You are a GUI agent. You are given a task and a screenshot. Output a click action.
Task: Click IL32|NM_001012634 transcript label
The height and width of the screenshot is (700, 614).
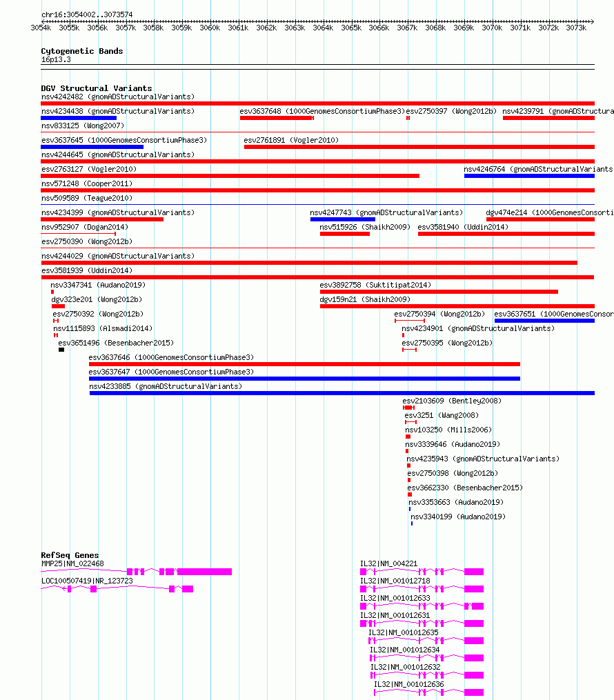coord(404,650)
